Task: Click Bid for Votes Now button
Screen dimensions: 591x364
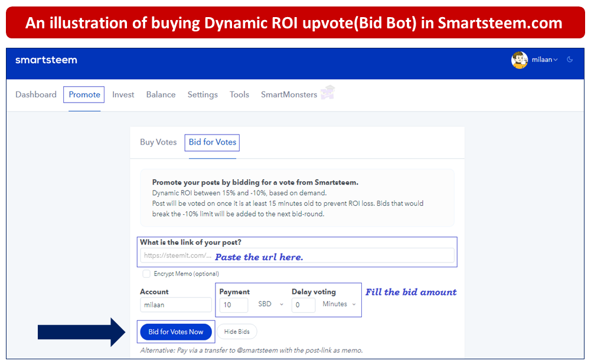Action: 175,332
